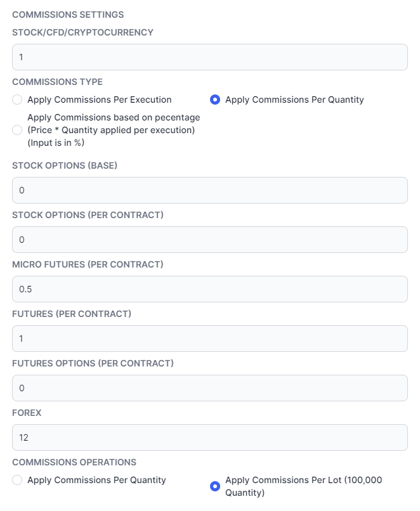Screen dimensions: 420x511
Task: Select Per Quantity radio under Commissions Operations
Action: 17,480
